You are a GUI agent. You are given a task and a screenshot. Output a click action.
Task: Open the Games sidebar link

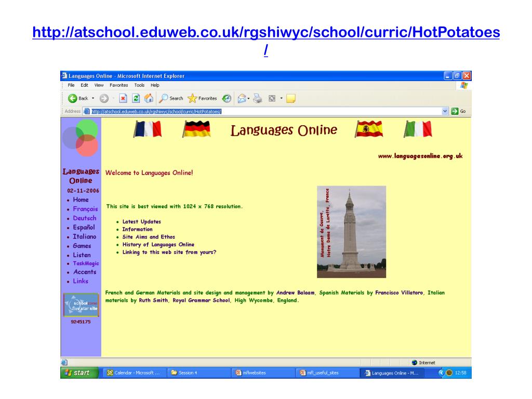click(82, 246)
